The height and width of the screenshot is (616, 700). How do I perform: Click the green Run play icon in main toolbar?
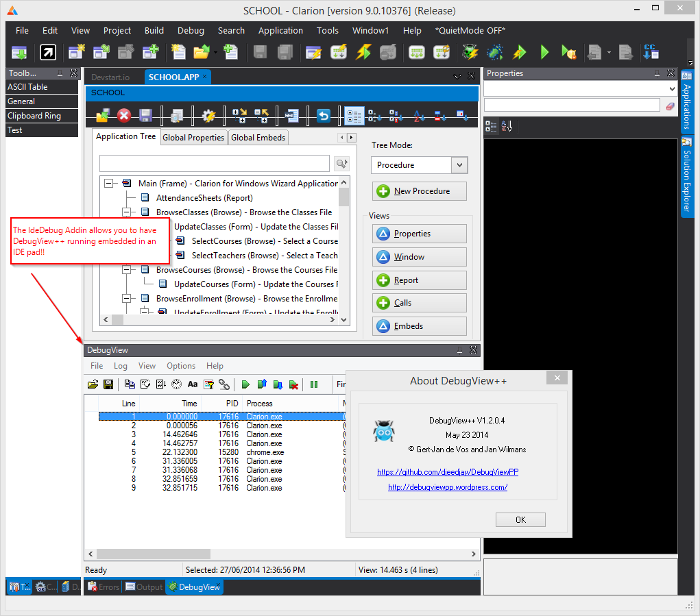pyautogui.click(x=544, y=52)
